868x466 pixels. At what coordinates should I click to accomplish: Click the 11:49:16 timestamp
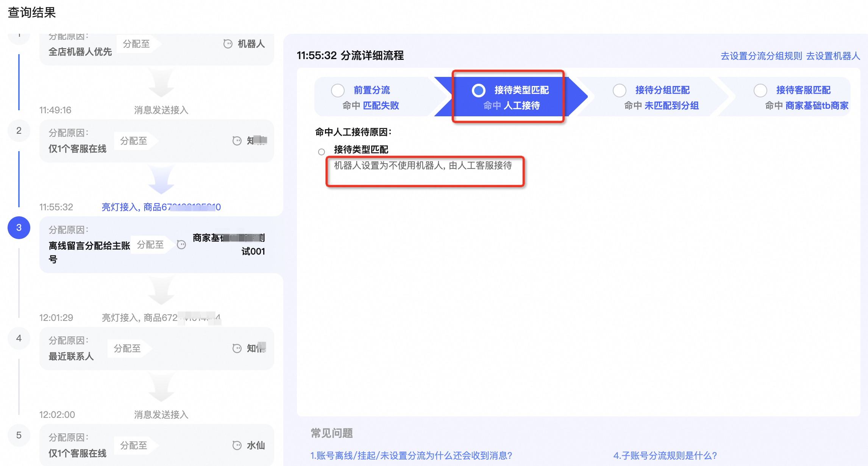point(55,110)
